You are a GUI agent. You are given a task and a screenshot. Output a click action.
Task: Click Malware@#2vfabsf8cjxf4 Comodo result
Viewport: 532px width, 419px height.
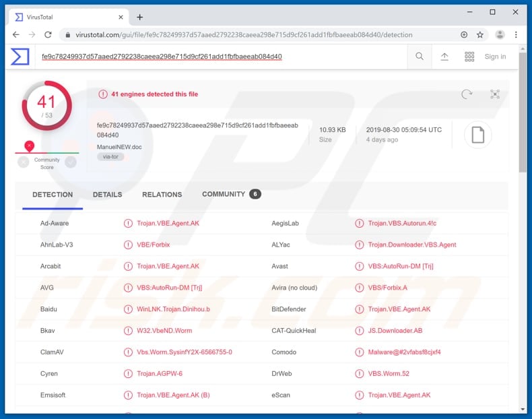(x=405, y=352)
